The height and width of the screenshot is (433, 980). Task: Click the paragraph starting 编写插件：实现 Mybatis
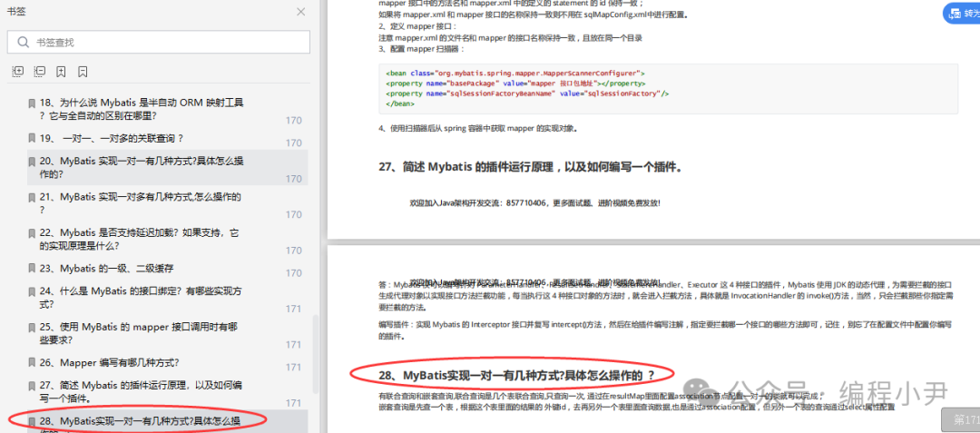(x=665, y=330)
